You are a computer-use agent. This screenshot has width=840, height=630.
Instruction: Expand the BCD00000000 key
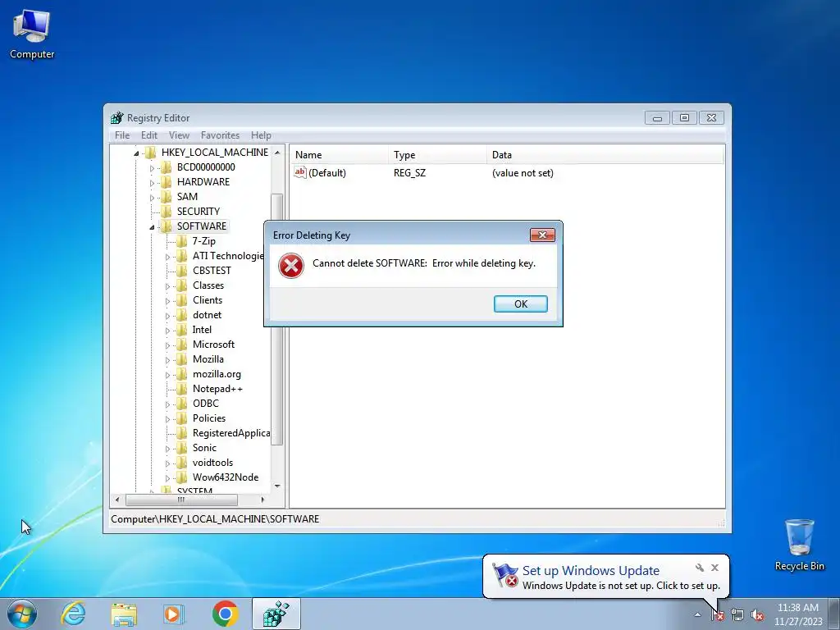[152, 168]
